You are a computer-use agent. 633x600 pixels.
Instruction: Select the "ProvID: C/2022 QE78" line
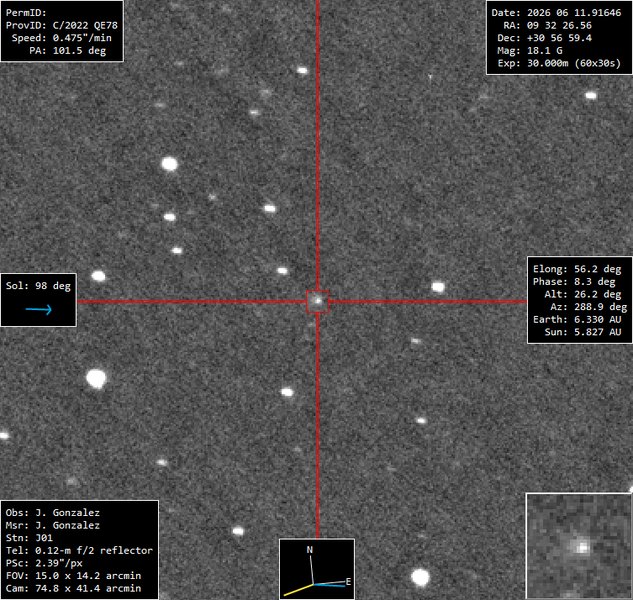point(62,25)
